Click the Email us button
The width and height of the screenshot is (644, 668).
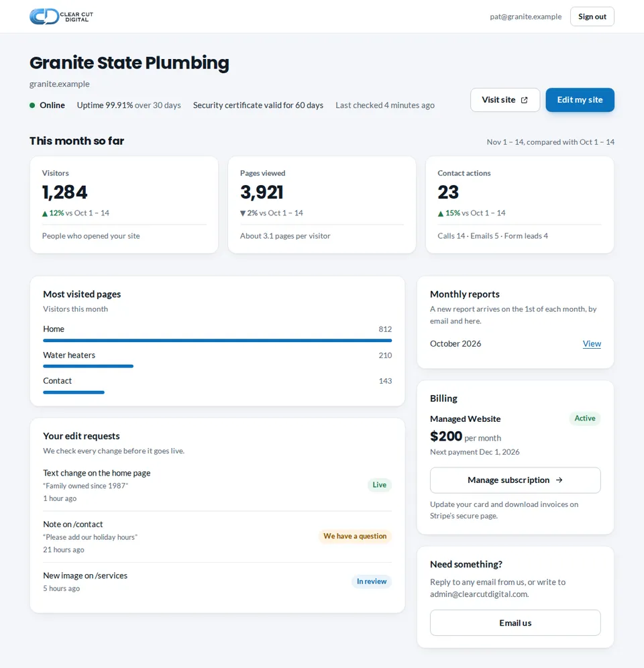click(x=515, y=623)
